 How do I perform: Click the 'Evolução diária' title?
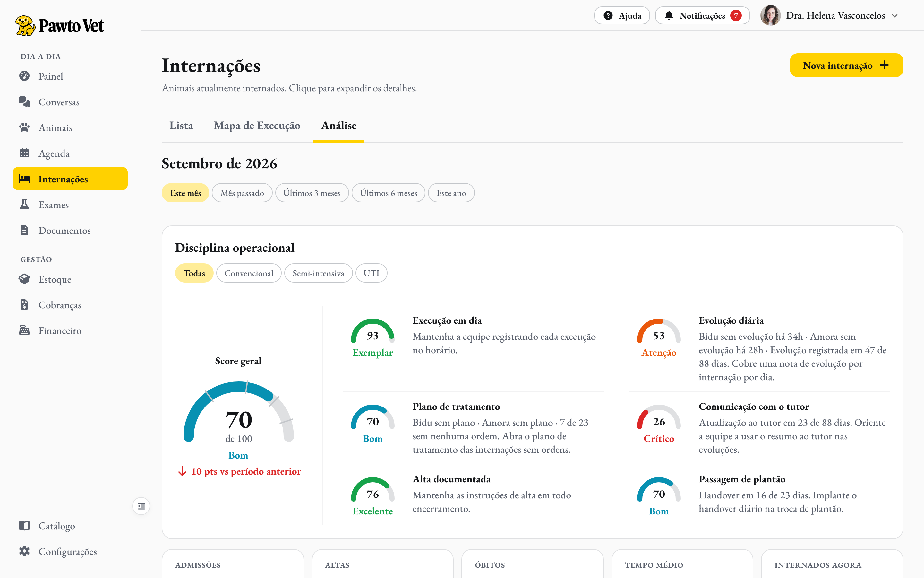(x=731, y=320)
